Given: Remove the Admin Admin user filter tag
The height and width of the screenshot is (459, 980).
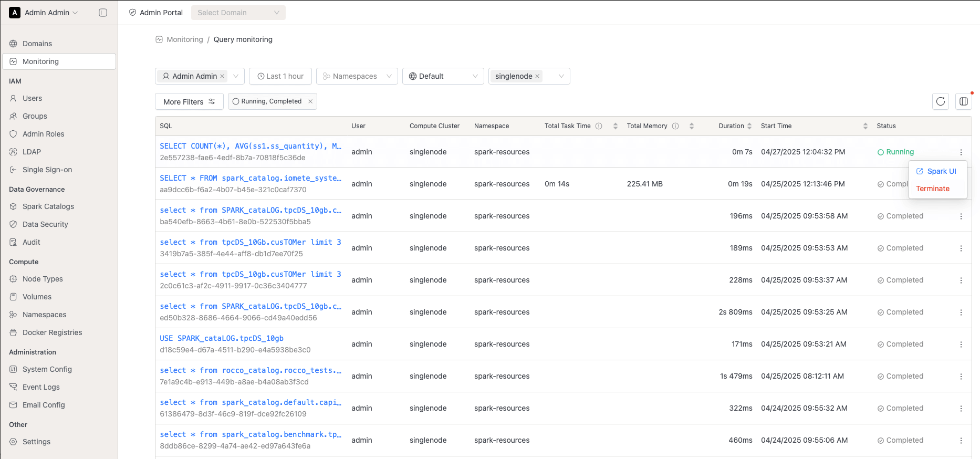Looking at the screenshot, I should pos(222,76).
